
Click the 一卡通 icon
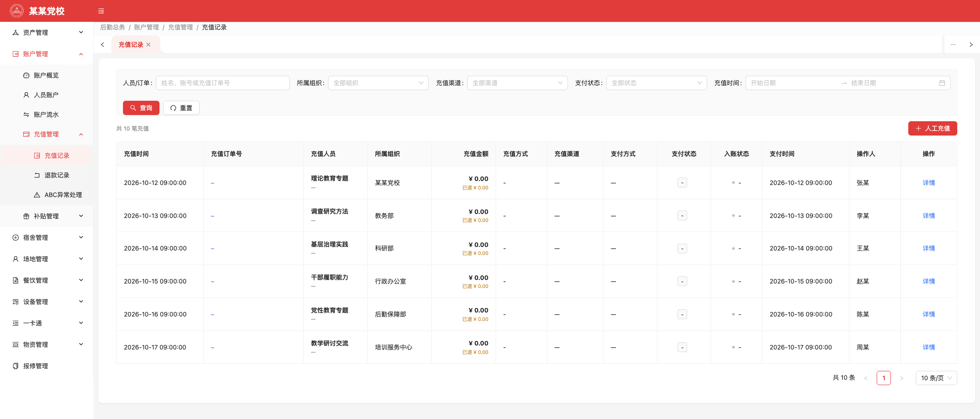pos(16,323)
